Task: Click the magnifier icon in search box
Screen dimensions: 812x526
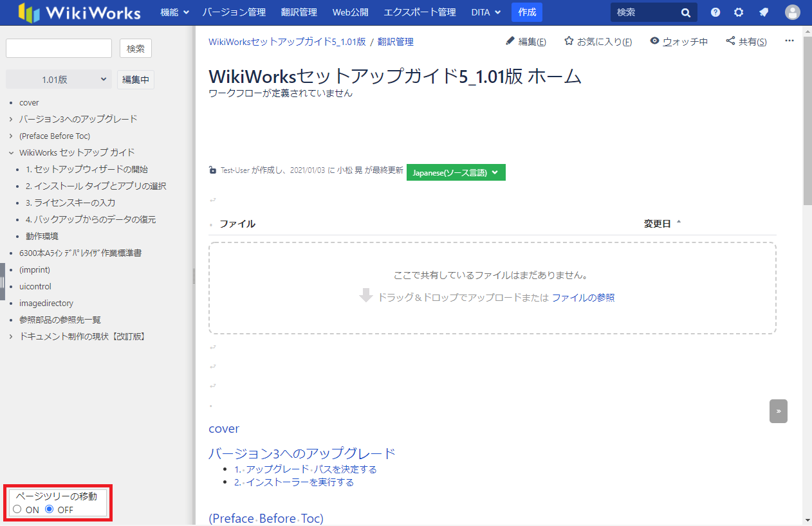Action: click(x=686, y=12)
